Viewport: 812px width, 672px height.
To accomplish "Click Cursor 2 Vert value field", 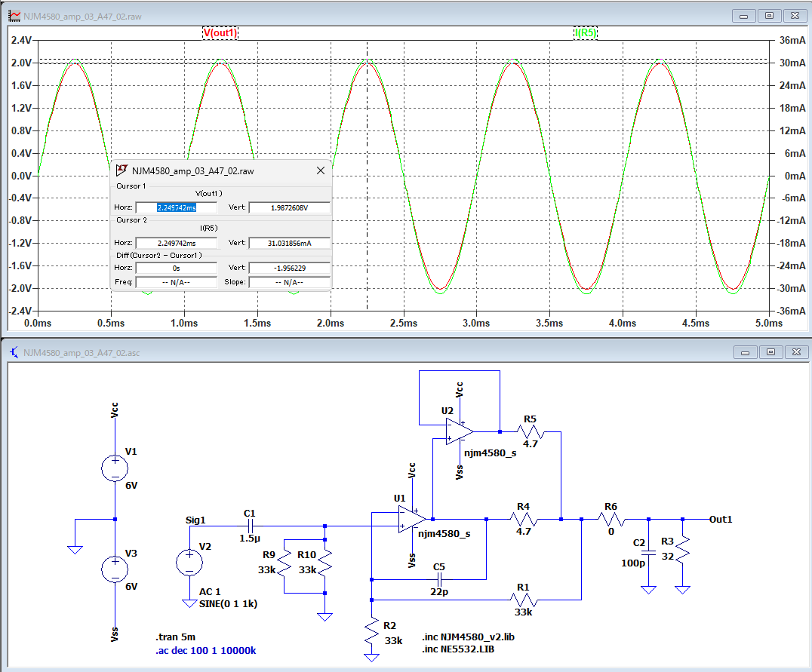I will (x=289, y=243).
